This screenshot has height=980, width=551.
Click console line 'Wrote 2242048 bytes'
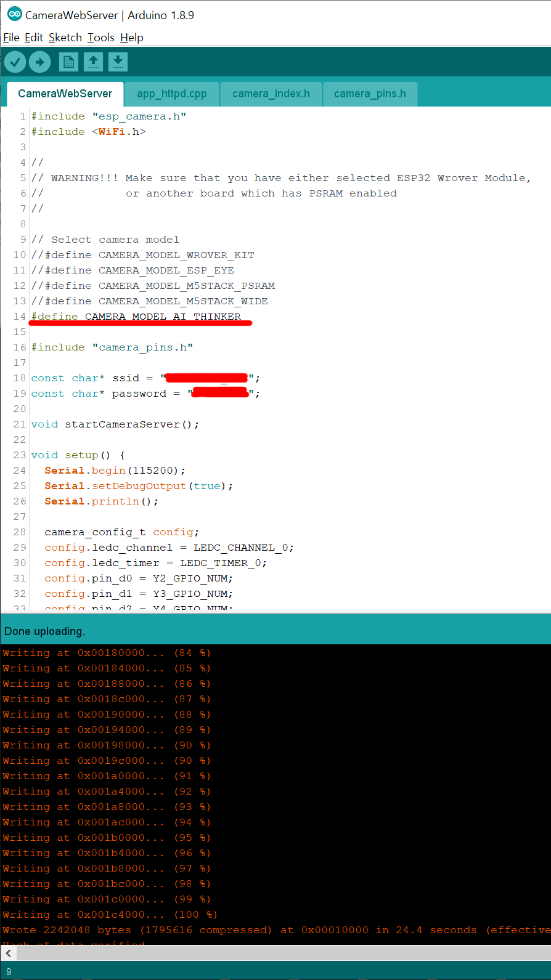pyautogui.click(x=276, y=930)
